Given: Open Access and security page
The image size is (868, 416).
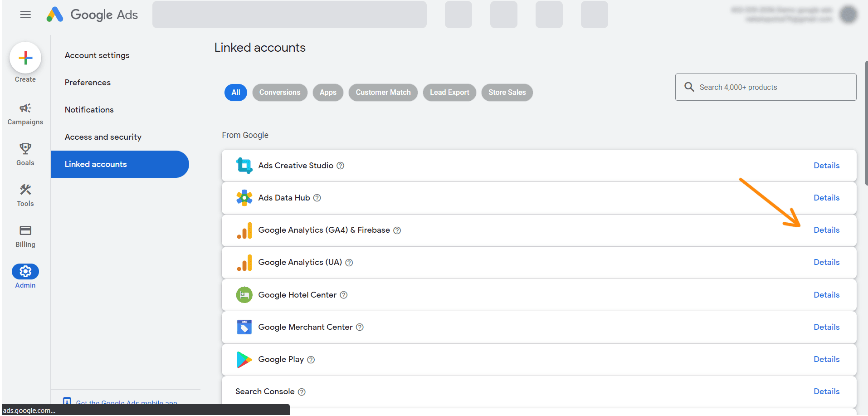Looking at the screenshot, I should pos(103,137).
